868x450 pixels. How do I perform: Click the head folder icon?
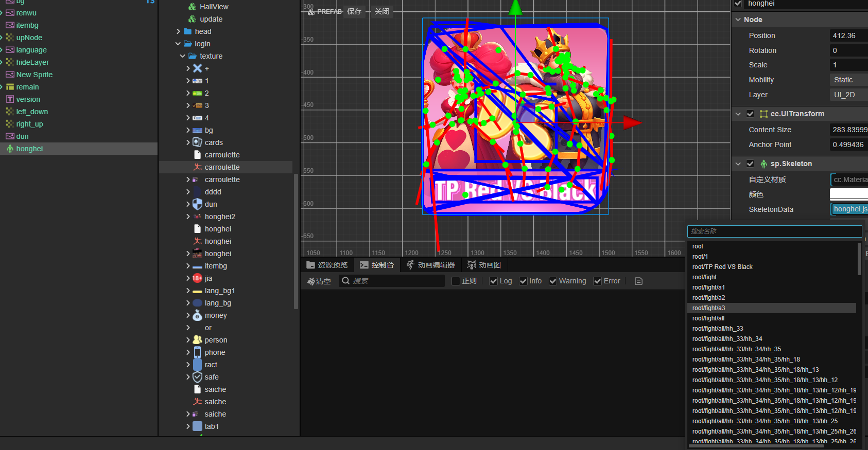tap(188, 31)
